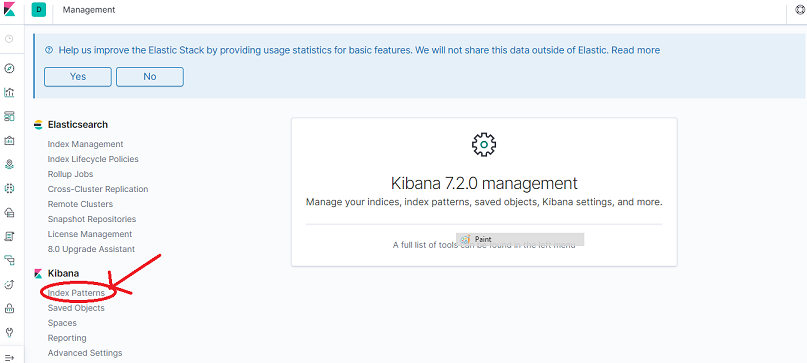Select the Advanced Settings menu entry
The image size is (807, 363).
click(85, 353)
